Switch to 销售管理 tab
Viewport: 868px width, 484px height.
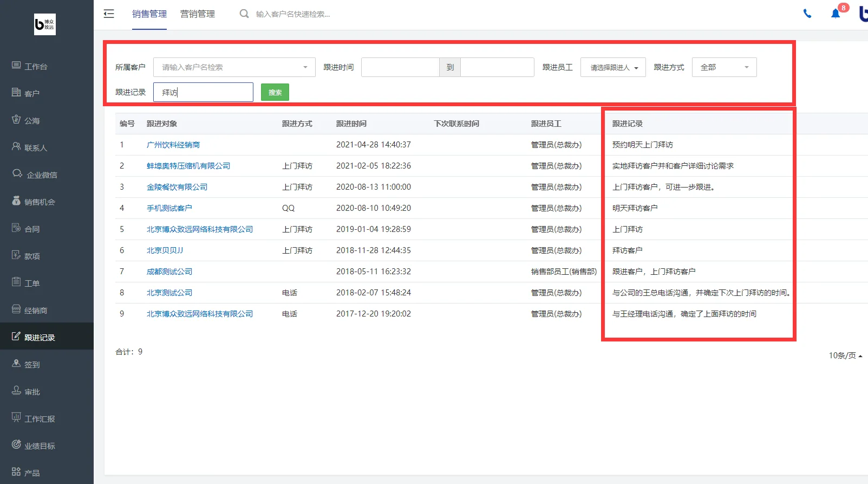(149, 14)
